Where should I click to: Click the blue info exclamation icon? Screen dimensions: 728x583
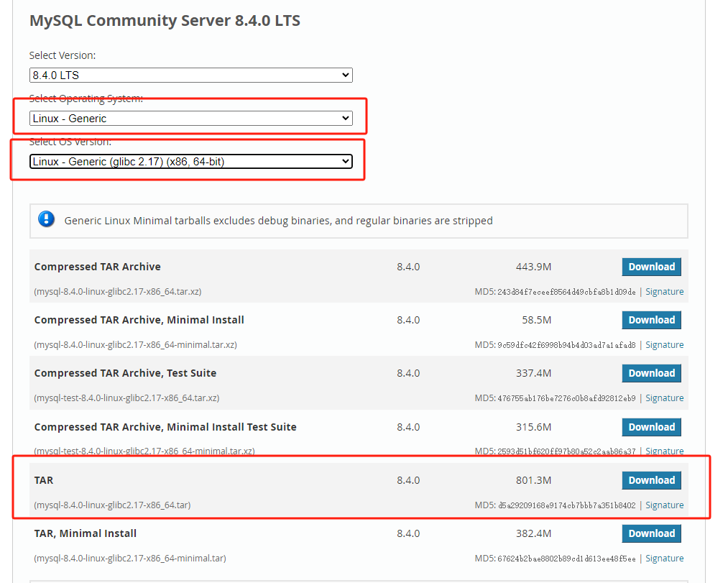(47, 220)
